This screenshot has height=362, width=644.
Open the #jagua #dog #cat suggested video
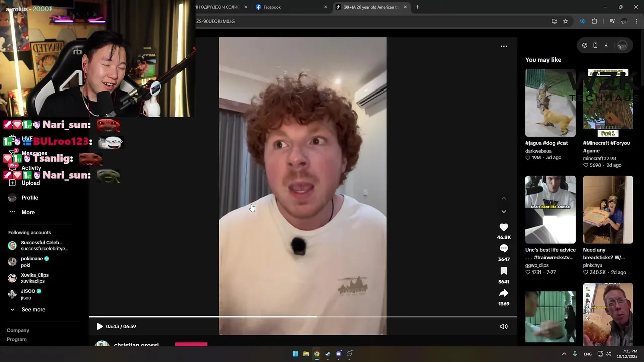coord(550,103)
